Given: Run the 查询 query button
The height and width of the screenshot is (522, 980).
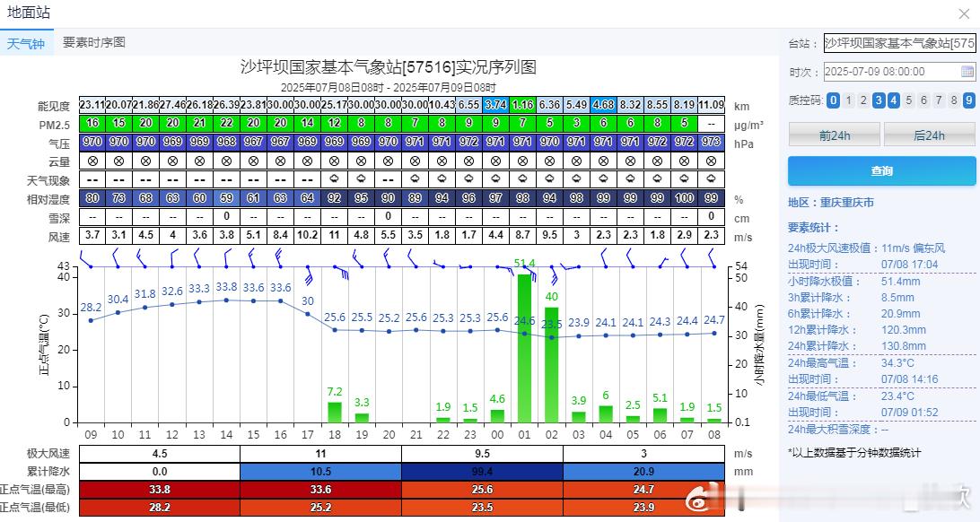Looking at the screenshot, I should pyautogui.click(x=882, y=170).
